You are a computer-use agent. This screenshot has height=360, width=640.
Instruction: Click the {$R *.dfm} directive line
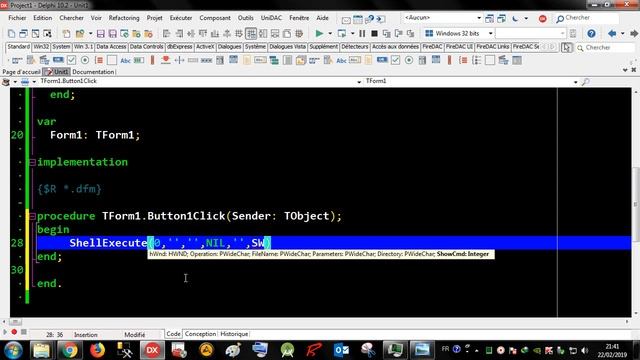click(x=69, y=189)
